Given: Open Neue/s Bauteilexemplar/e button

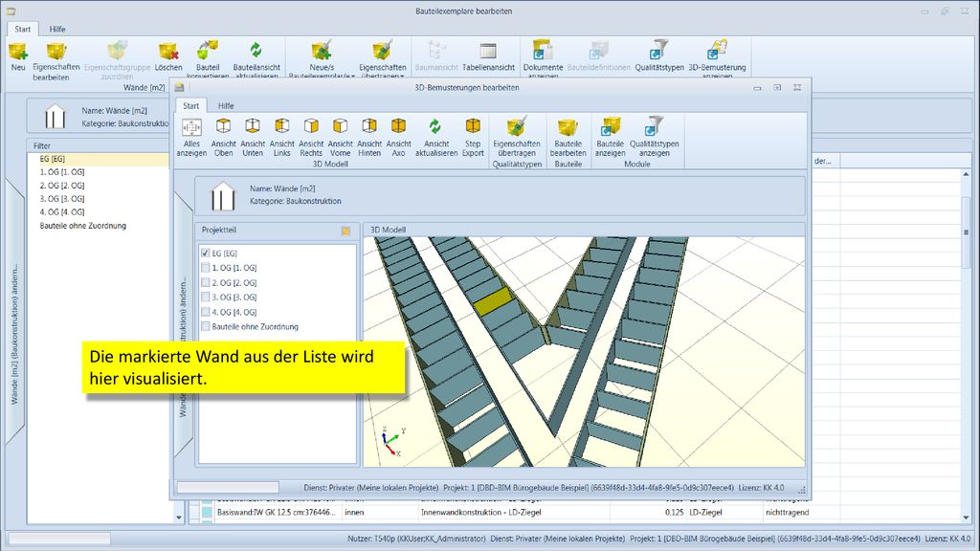Looking at the screenshot, I should point(322,58).
